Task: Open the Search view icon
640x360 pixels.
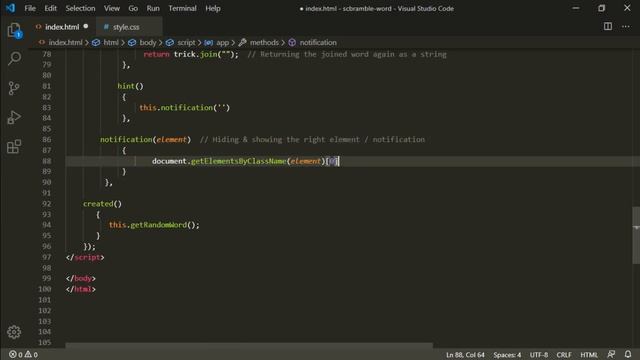Action: pos(14,58)
